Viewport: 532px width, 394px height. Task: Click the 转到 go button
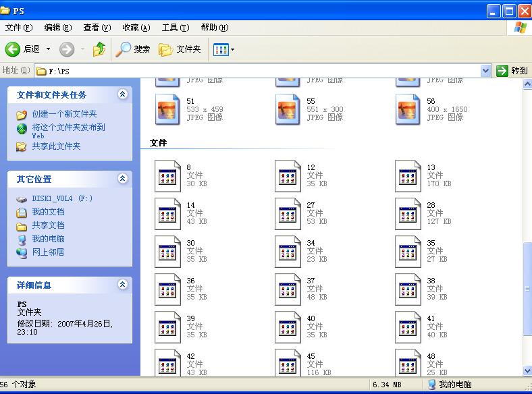pos(512,71)
